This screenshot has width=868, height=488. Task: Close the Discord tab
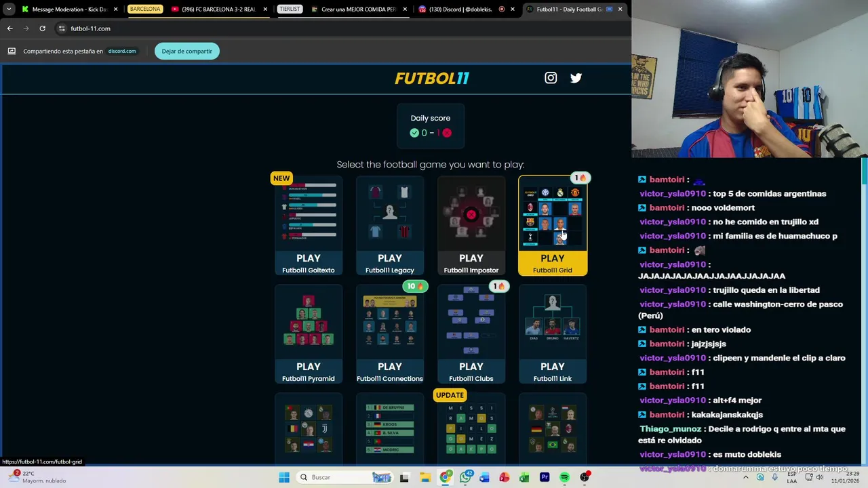pyautogui.click(x=513, y=9)
